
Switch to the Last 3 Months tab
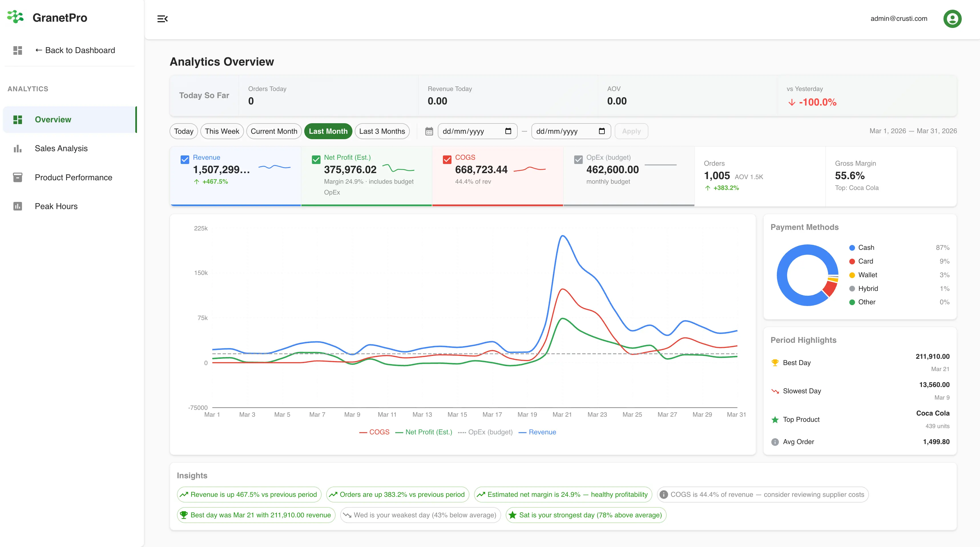[382, 131]
